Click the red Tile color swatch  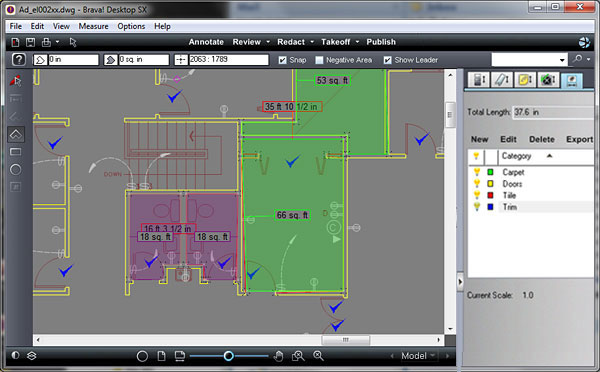pos(490,195)
